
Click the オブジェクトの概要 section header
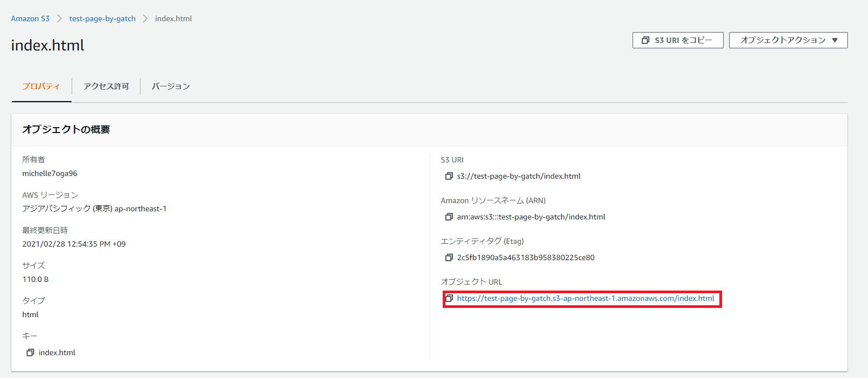tap(66, 129)
